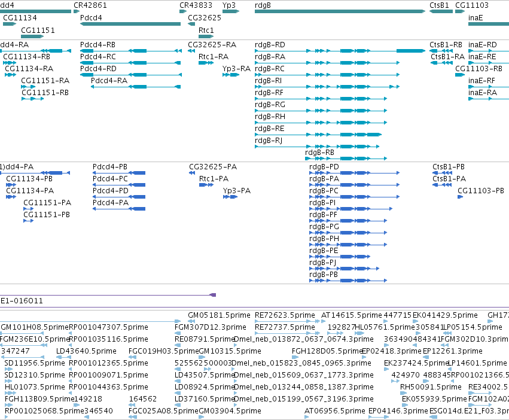Select protein CG11103-PB
Viewport: 509px width, 420px height.
[481, 191]
